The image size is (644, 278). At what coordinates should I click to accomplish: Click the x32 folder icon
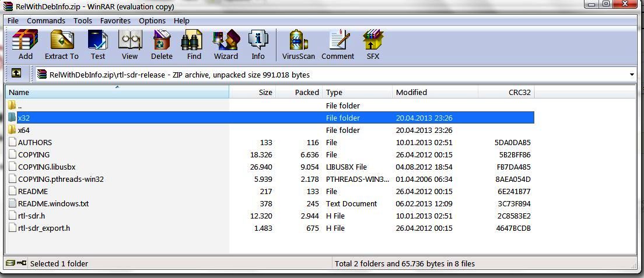coord(12,118)
